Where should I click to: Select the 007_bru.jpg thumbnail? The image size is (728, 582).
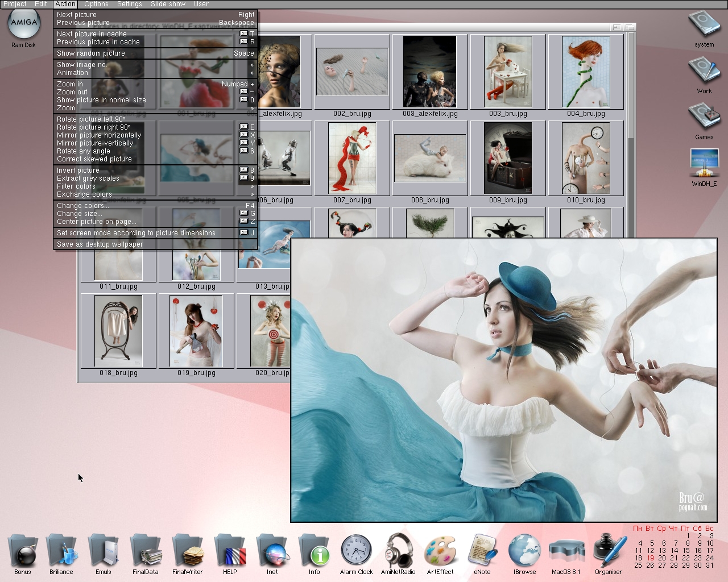[352, 159]
